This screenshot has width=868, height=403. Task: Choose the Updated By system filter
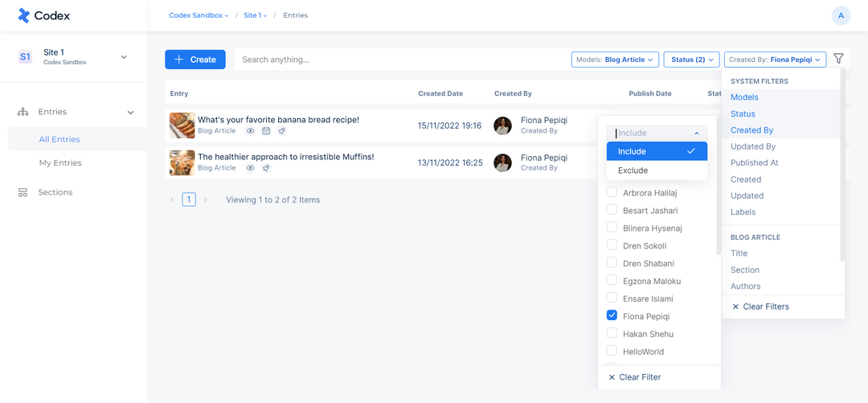(x=753, y=147)
